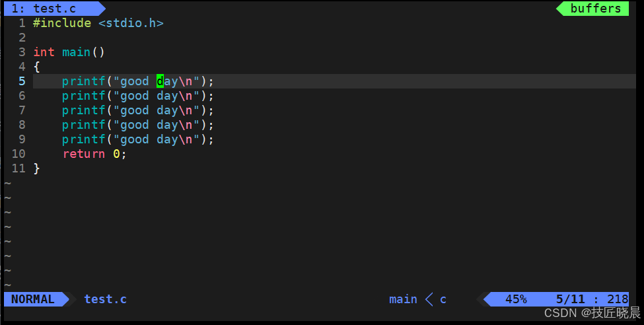This screenshot has width=644, height=325.
Task: Click printf on line 7
Action: click(84, 110)
